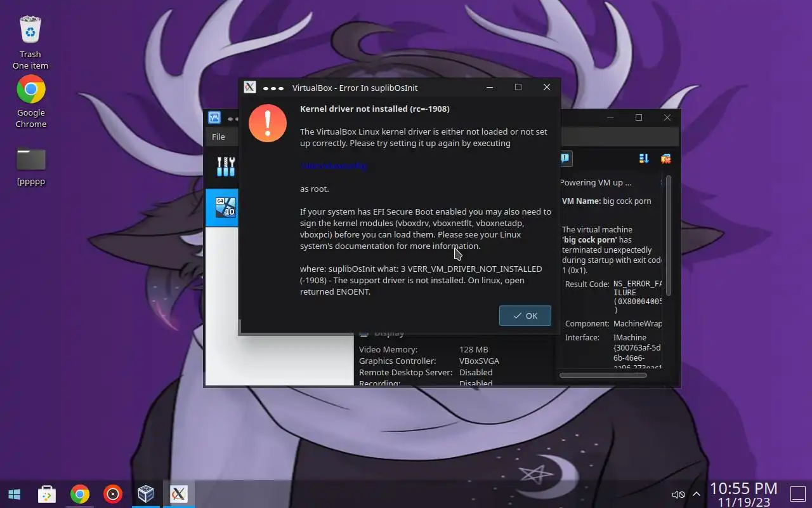Click the 'VBoxSVGA' value
812x508 pixels.
479,361
